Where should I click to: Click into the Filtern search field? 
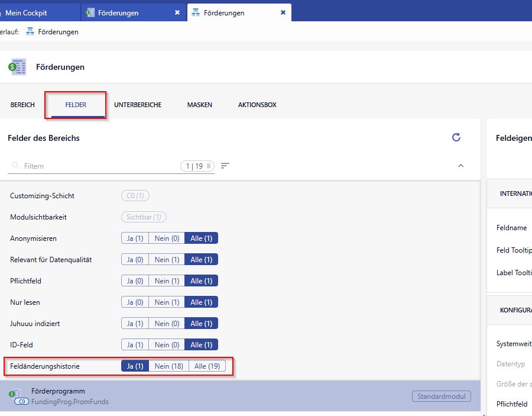(95, 166)
